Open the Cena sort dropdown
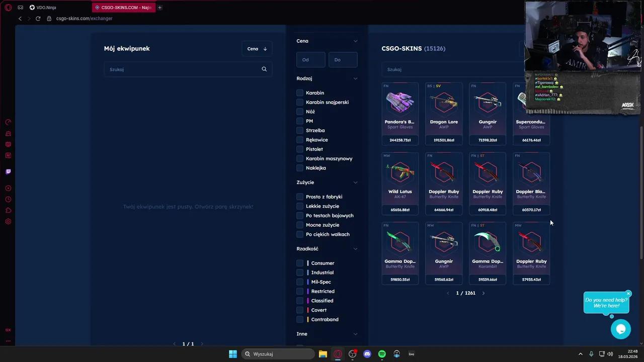This screenshot has width=644, height=362. click(257, 49)
